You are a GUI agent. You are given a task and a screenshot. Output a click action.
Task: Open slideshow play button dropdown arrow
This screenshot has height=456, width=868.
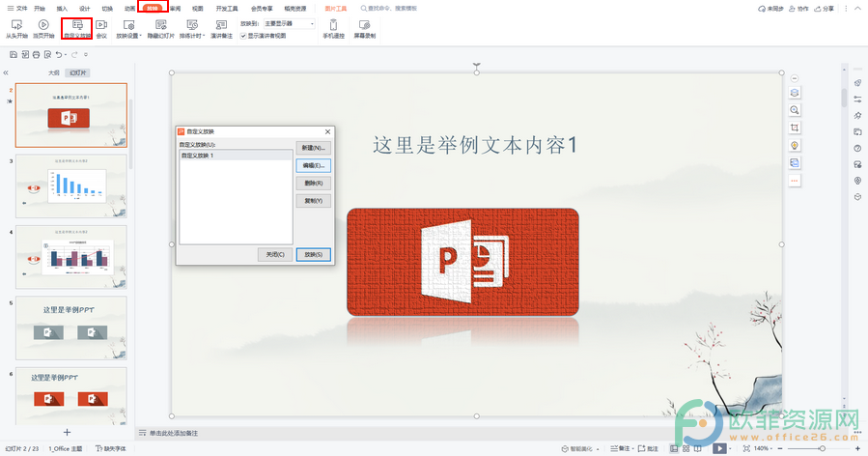click(x=731, y=448)
